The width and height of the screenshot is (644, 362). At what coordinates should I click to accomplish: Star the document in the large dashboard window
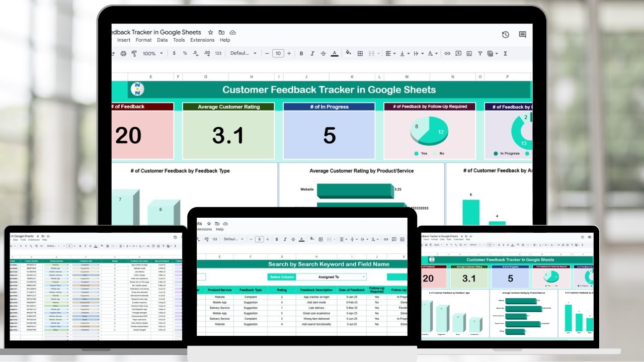pos(210,32)
